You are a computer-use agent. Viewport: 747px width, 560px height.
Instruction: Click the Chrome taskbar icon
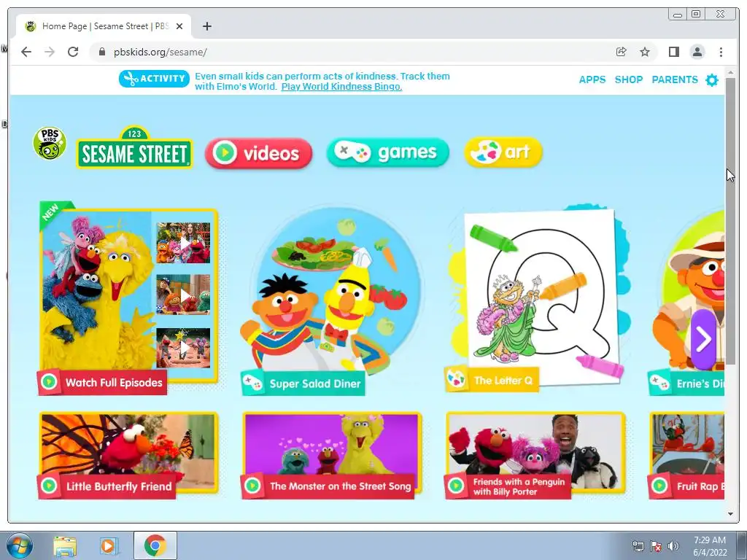click(x=155, y=545)
